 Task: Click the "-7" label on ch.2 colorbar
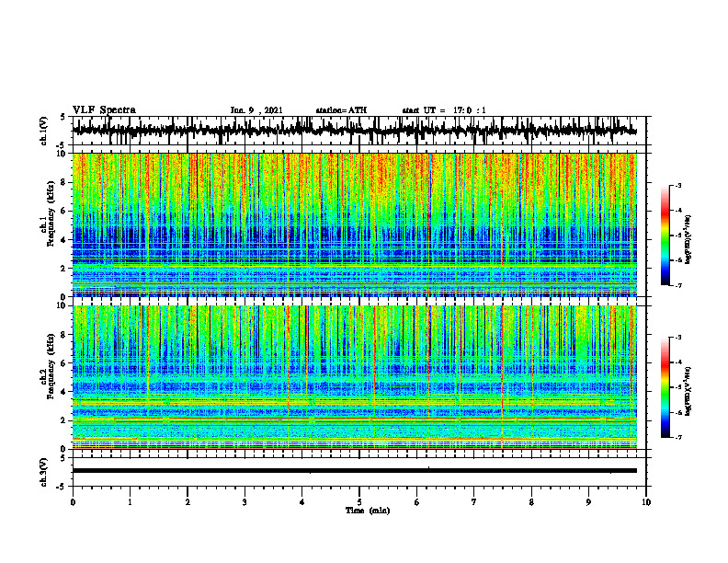pos(678,438)
